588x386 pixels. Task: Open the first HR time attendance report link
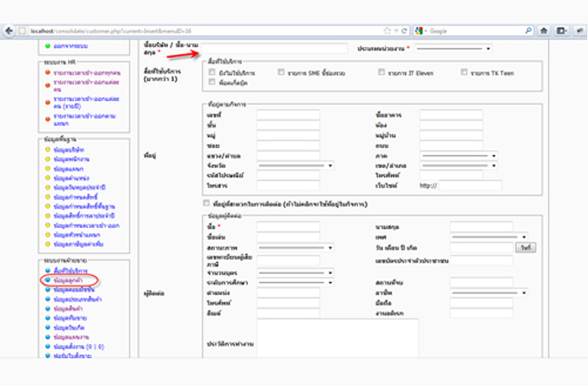(x=87, y=72)
